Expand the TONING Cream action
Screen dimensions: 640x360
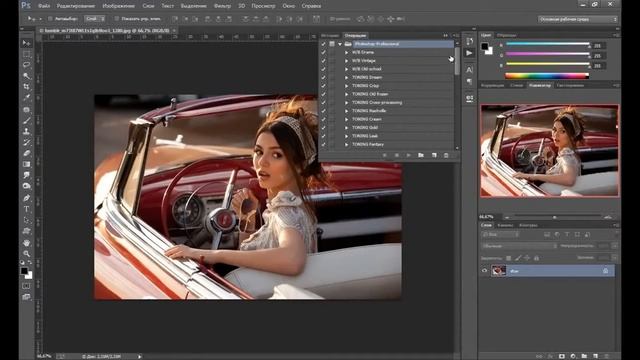tap(347, 119)
